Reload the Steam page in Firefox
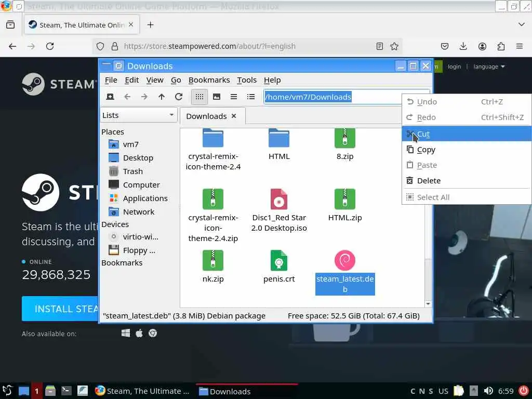Image resolution: width=532 pixels, height=399 pixels. [50, 46]
